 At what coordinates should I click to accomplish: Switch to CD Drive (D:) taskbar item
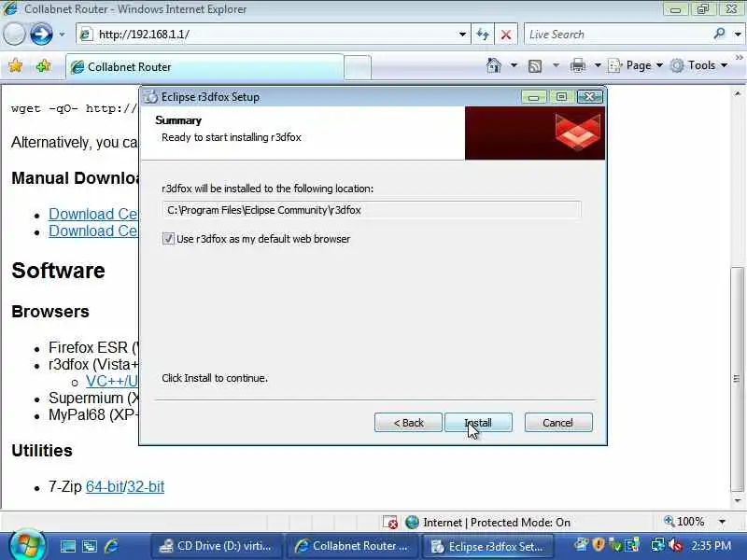pyautogui.click(x=218, y=546)
